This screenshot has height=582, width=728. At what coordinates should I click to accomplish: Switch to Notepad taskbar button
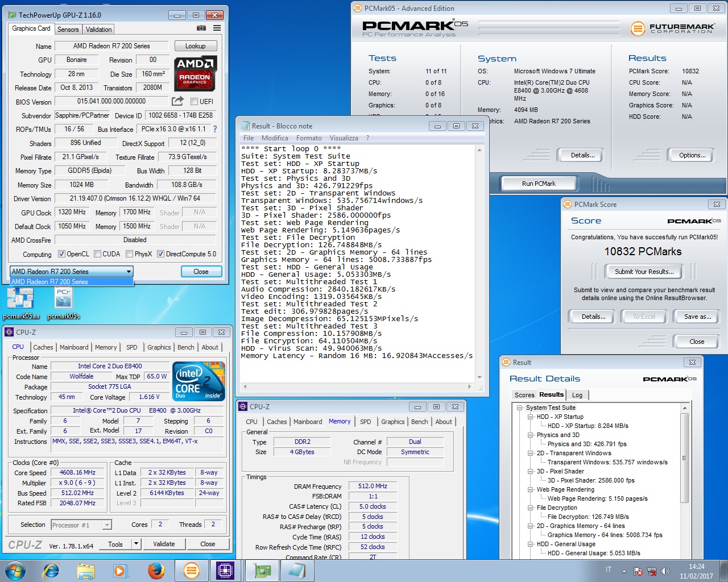click(297, 570)
